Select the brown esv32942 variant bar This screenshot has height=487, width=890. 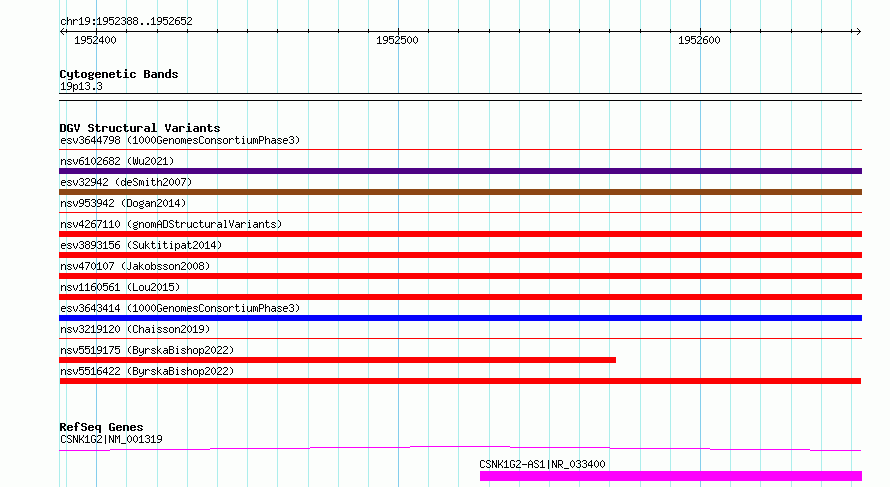pos(460,192)
